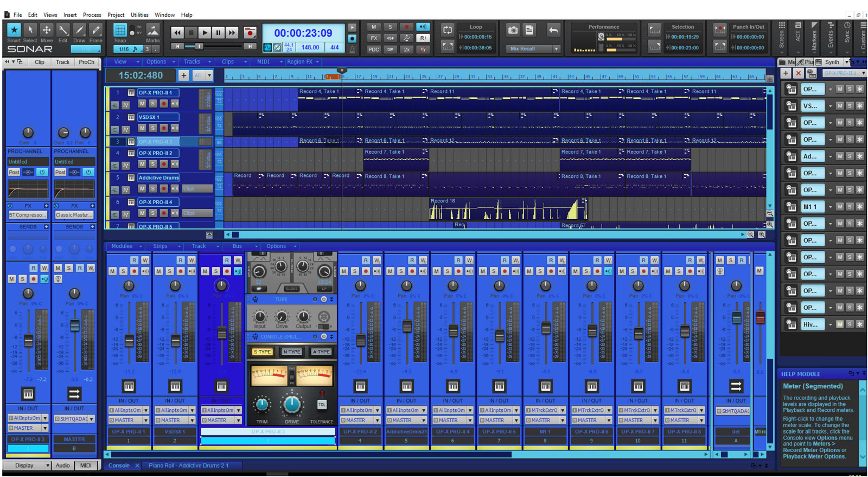Enable the Snap to grid button
This screenshot has width=868, height=477.
(x=120, y=30)
